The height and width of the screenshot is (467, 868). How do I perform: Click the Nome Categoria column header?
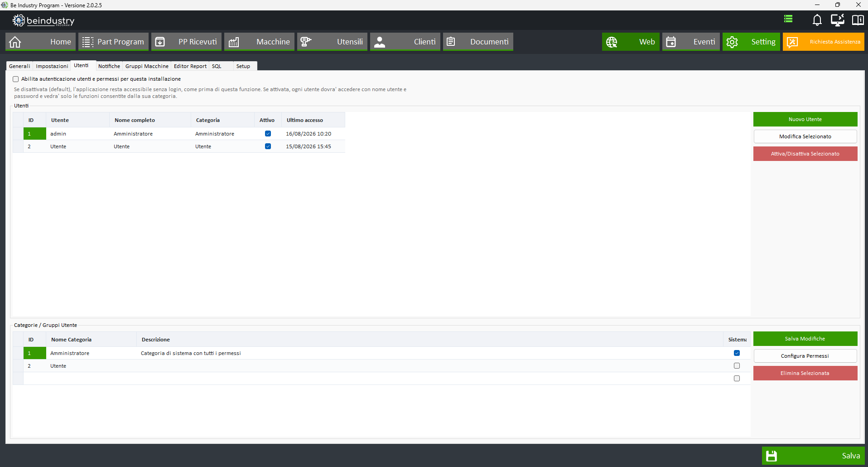[x=91, y=340]
